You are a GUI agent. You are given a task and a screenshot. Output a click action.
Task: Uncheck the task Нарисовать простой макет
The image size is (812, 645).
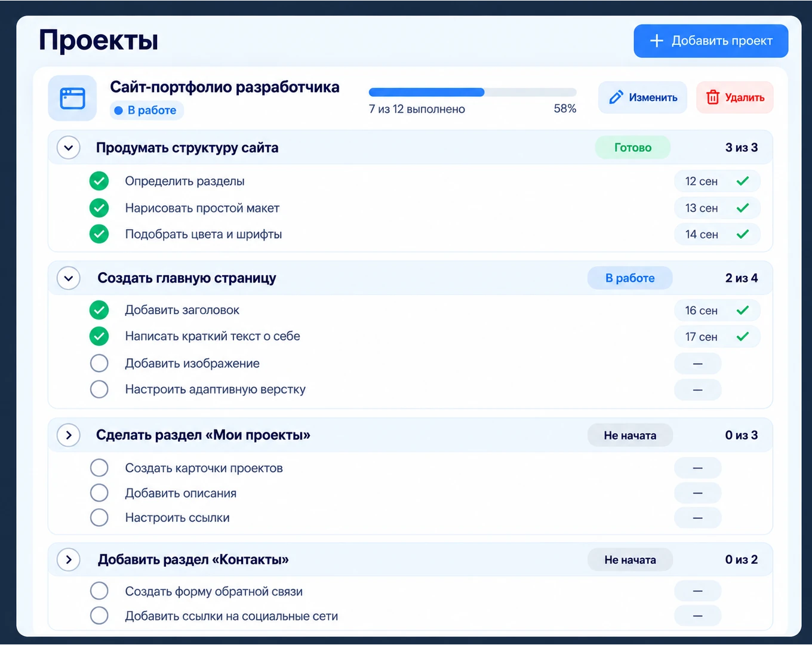[x=99, y=208]
